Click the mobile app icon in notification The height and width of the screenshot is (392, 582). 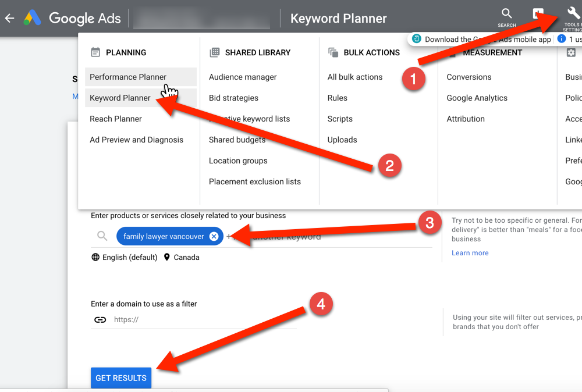[x=417, y=39]
